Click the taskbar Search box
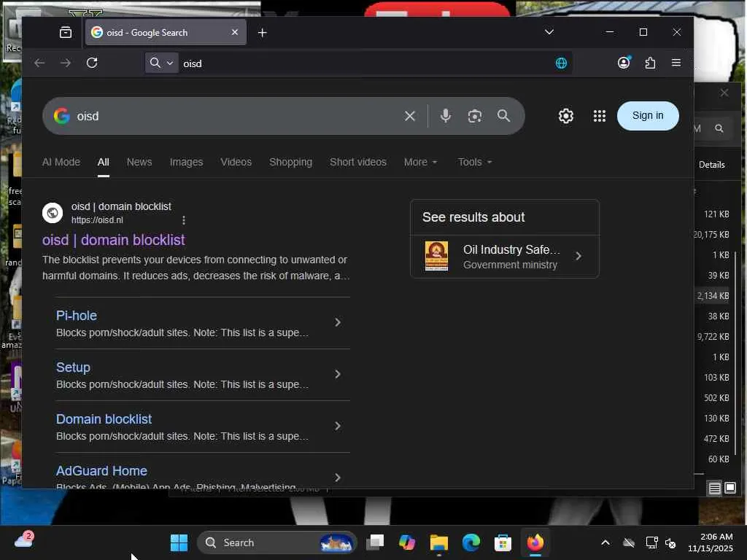 (x=277, y=542)
